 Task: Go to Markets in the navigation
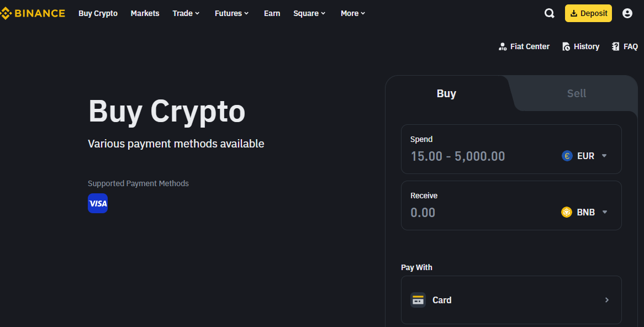pyautogui.click(x=145, y=14)
